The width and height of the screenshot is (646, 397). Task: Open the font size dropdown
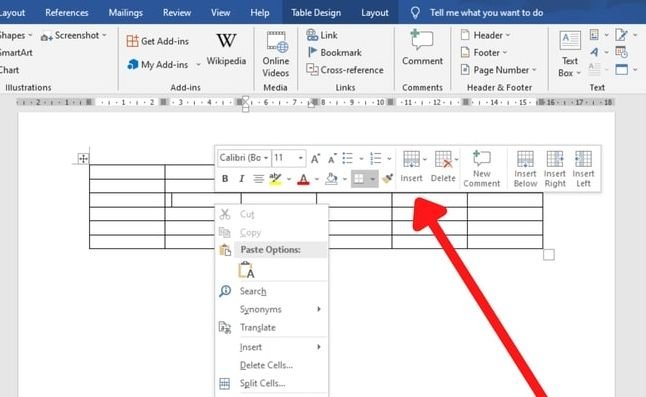pyautogui.click(x=301, y=158)
